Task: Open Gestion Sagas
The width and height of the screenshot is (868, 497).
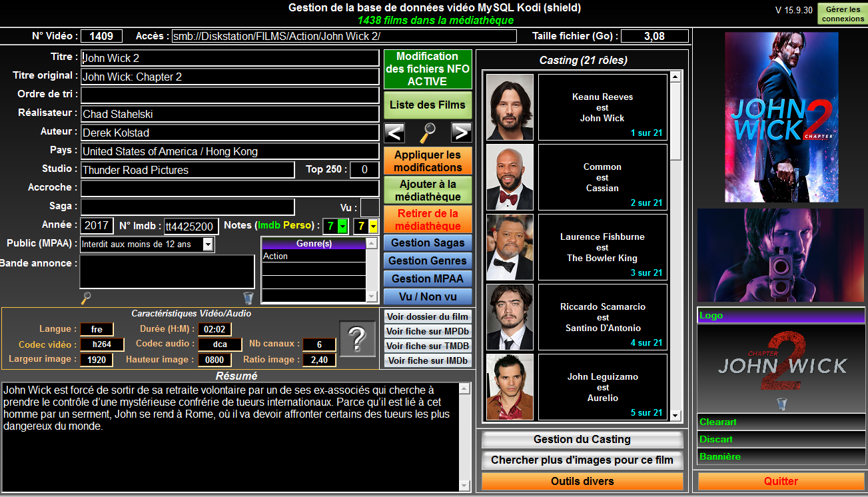Action: pos(428,243)
